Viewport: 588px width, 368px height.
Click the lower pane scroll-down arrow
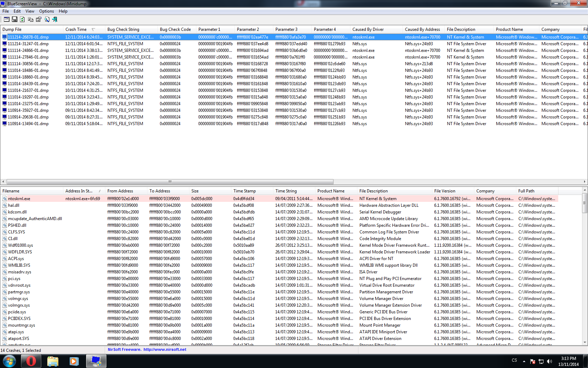click(585, 342)
